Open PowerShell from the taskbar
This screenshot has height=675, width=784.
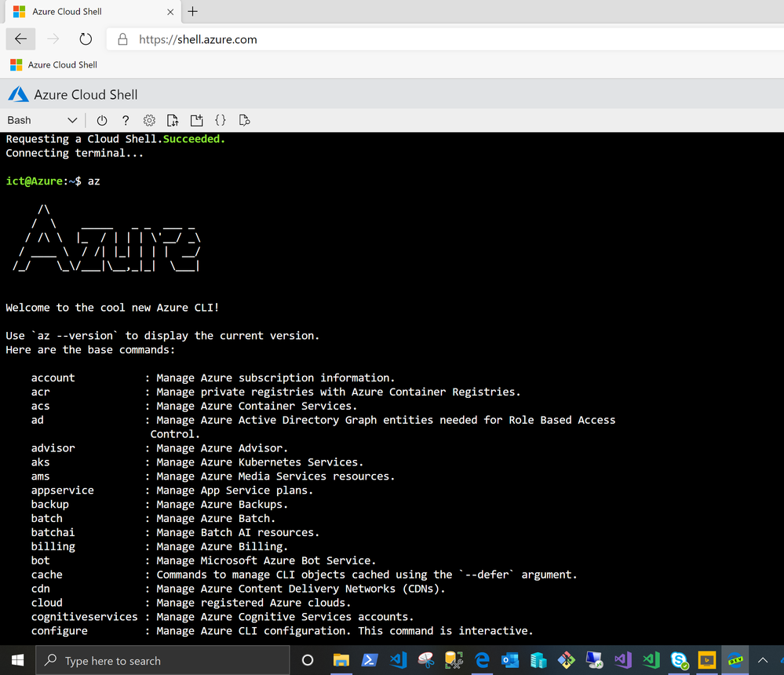click(x=370, y=661)
